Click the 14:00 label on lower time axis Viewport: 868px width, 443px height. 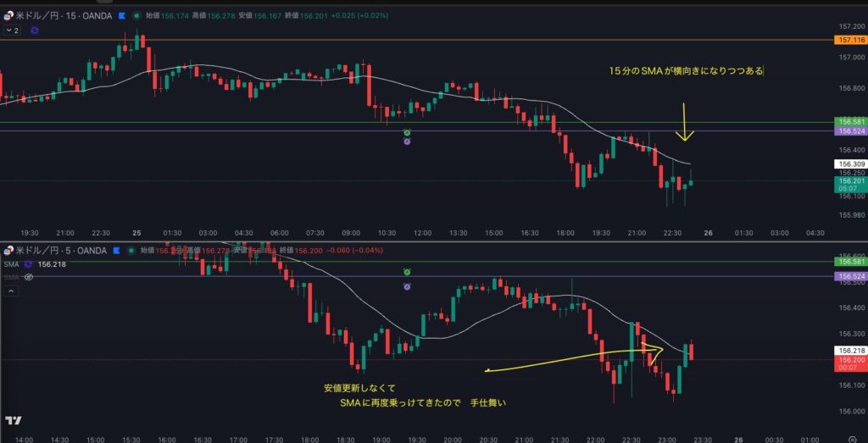tap(23, 440)
